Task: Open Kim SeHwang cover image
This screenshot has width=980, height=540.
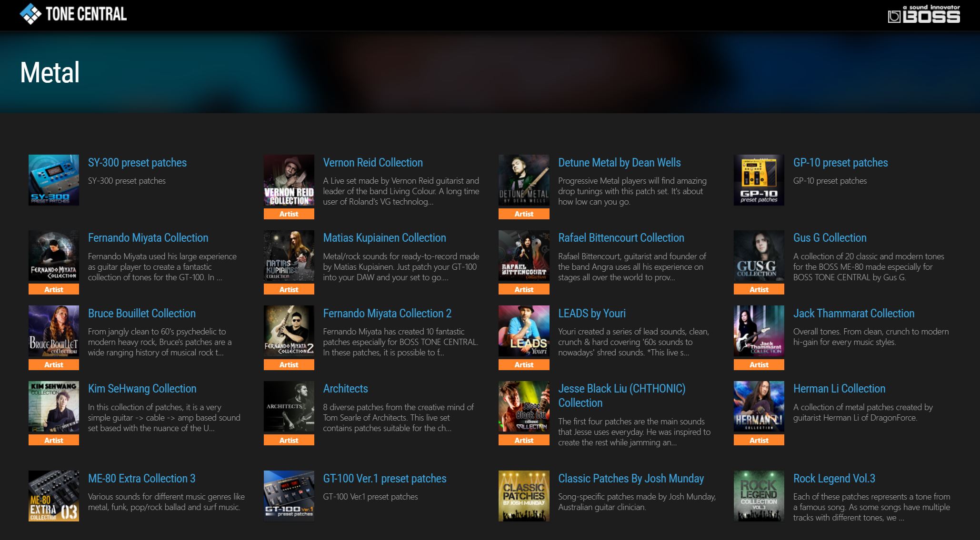Action: coord(54,406)
